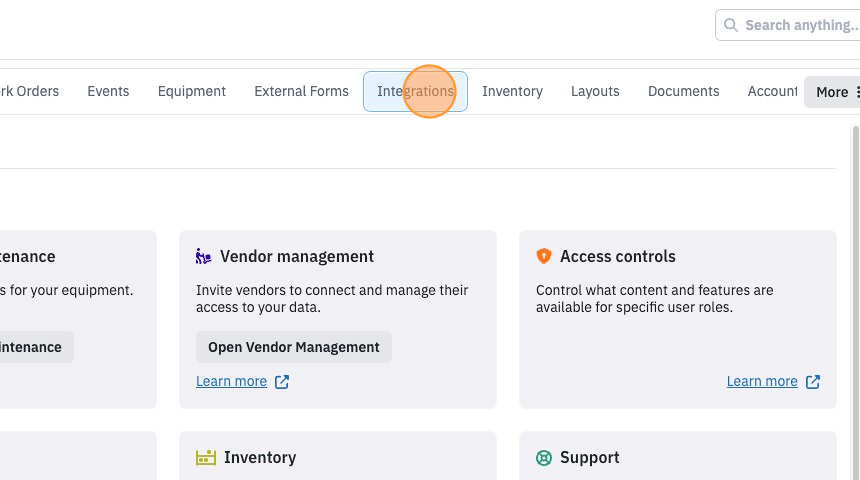Click external link icon in Vendor management card
This screenshot has height=480, width=860.
[x=282, y=382]
